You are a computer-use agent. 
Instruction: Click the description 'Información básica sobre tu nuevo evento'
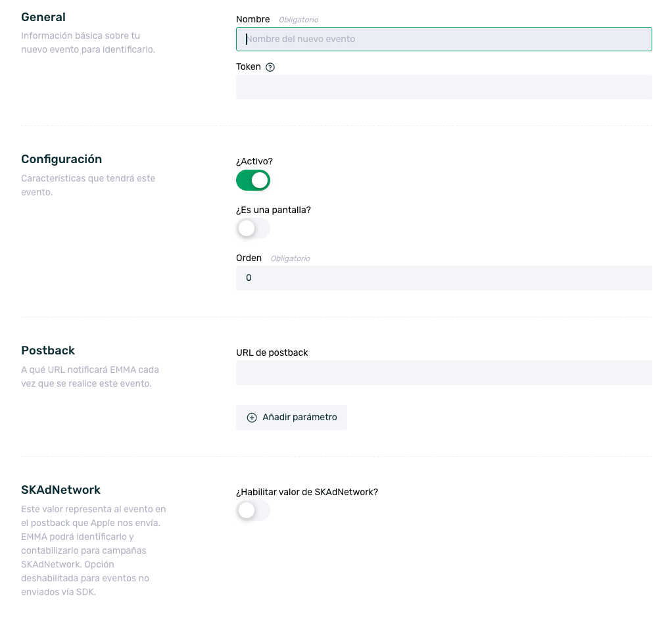click(88, 43)
